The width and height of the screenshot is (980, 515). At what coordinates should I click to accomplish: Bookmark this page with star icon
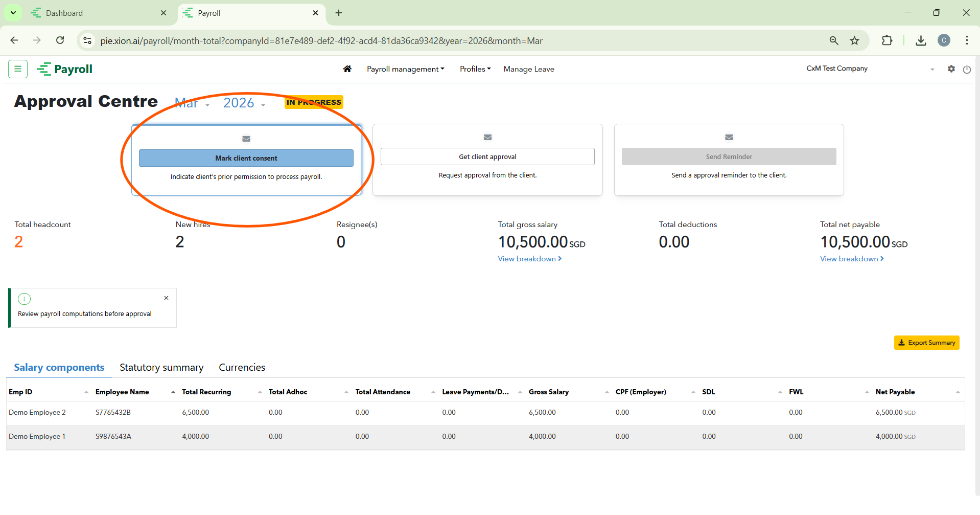point(854,40)
